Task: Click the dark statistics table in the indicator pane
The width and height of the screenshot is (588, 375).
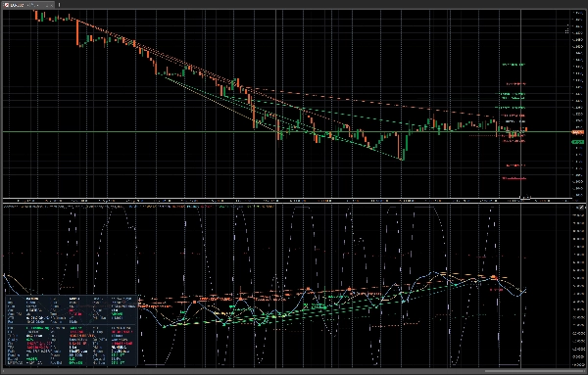Action: point(72,330)
